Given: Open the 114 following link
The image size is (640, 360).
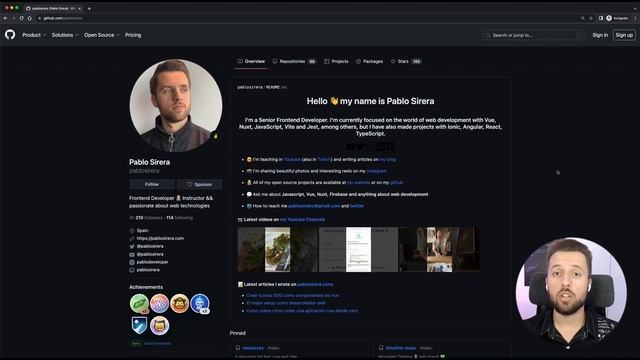Looking at the screenshot, I should pos(180,218).
